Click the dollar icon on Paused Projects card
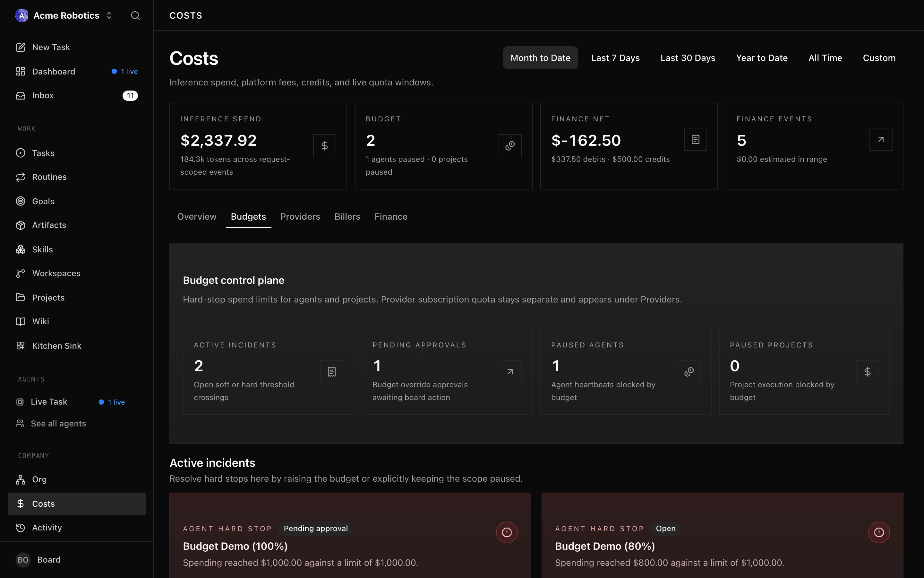 click(x=868, y=372)
